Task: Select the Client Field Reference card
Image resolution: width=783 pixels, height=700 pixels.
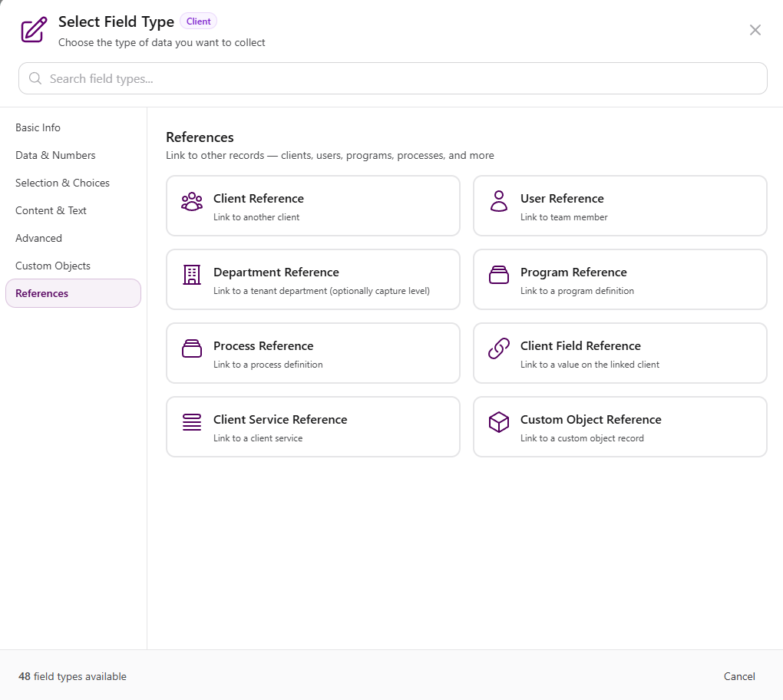Action: [619, 353]
